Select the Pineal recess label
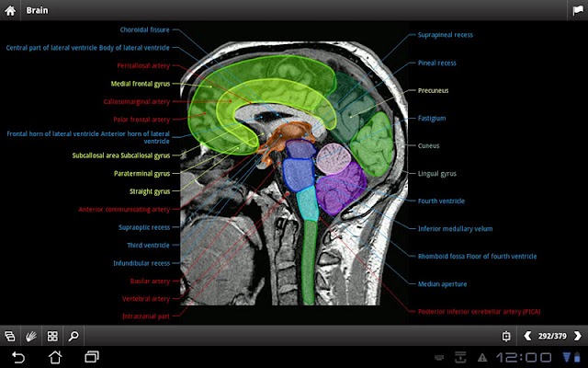Screen dimensions: 588x368 coord(437,63)
